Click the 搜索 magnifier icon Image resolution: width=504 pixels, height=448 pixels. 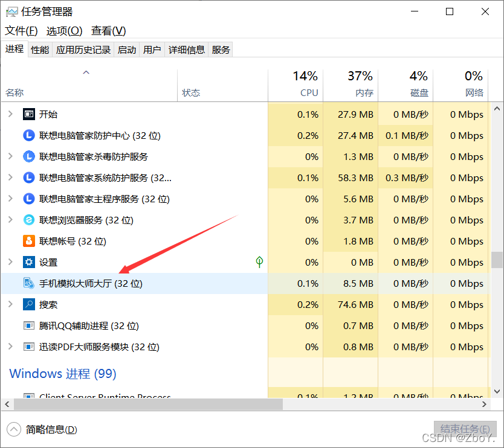pyautogui.click(x=29, y=304)
